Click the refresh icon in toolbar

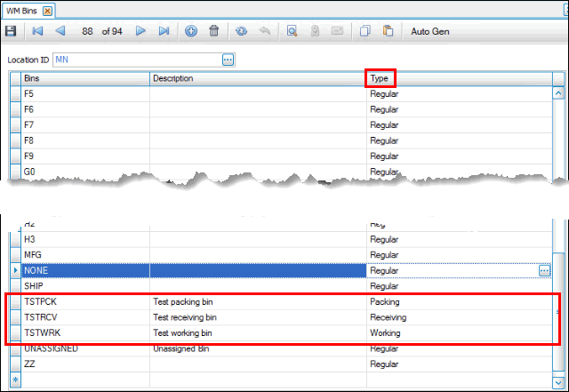point(241,31)
